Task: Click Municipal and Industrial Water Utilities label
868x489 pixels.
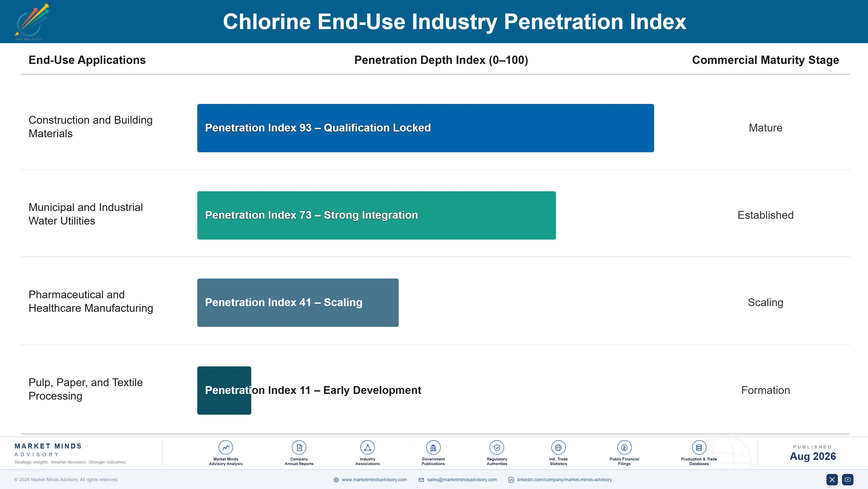Action: coord(86,214)
